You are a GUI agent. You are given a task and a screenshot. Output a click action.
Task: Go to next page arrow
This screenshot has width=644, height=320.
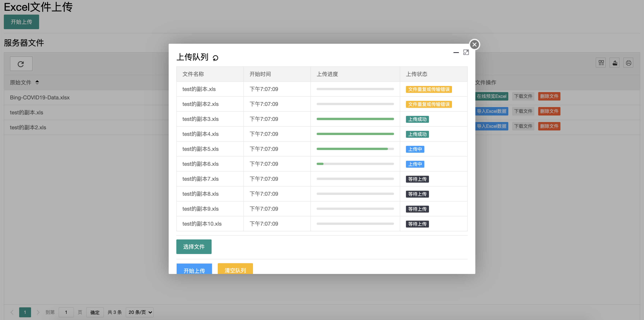tap(38, 312)
